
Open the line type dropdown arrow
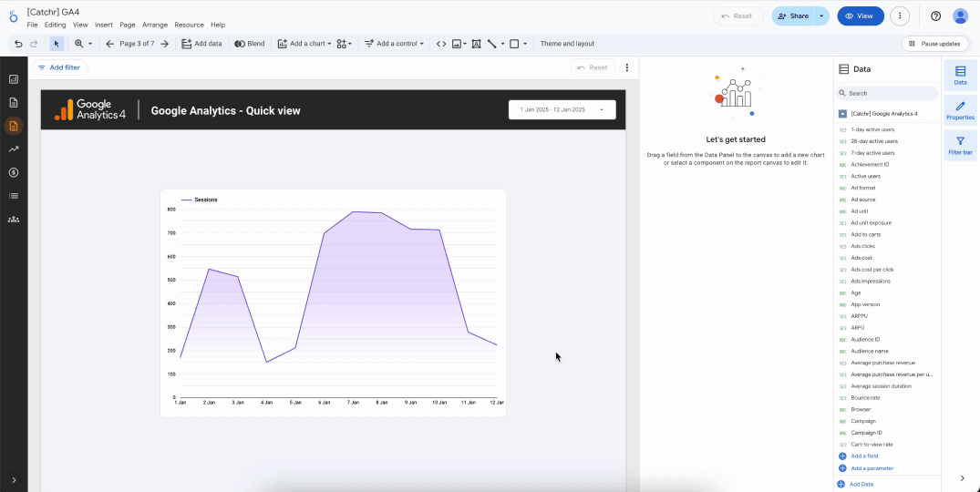click(502, 44)
